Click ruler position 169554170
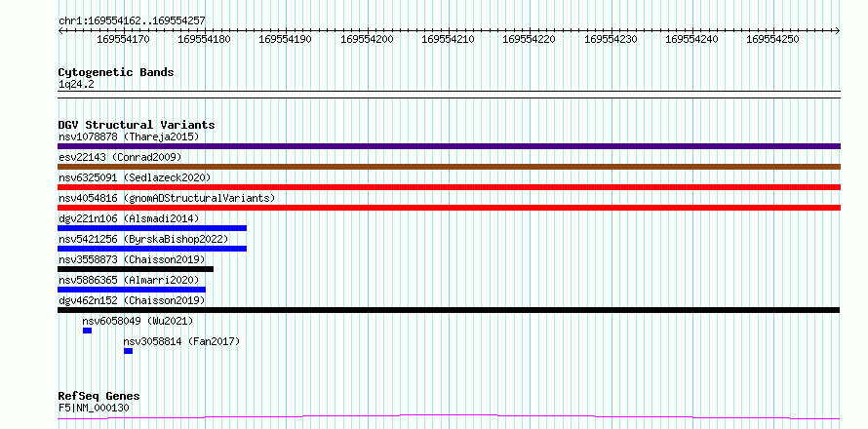The width and height of the screenshot is (868, 429). 123,39
